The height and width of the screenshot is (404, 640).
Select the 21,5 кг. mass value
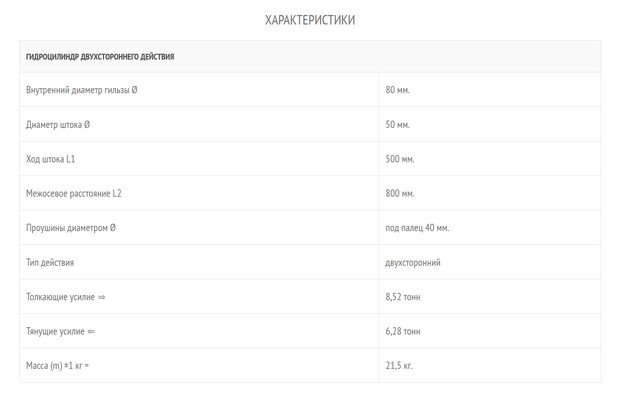tap(399, 365)
